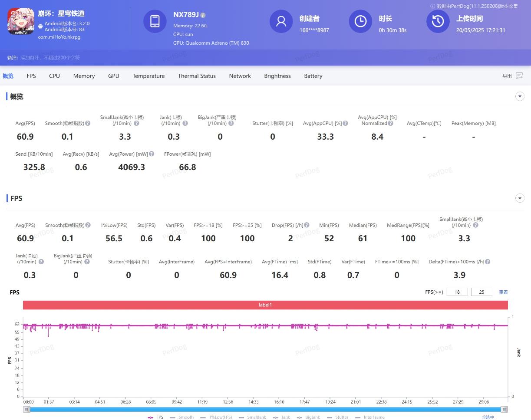
Task: Open the Avg(Power) [mW] help icon
Action: tap(152, 154)
